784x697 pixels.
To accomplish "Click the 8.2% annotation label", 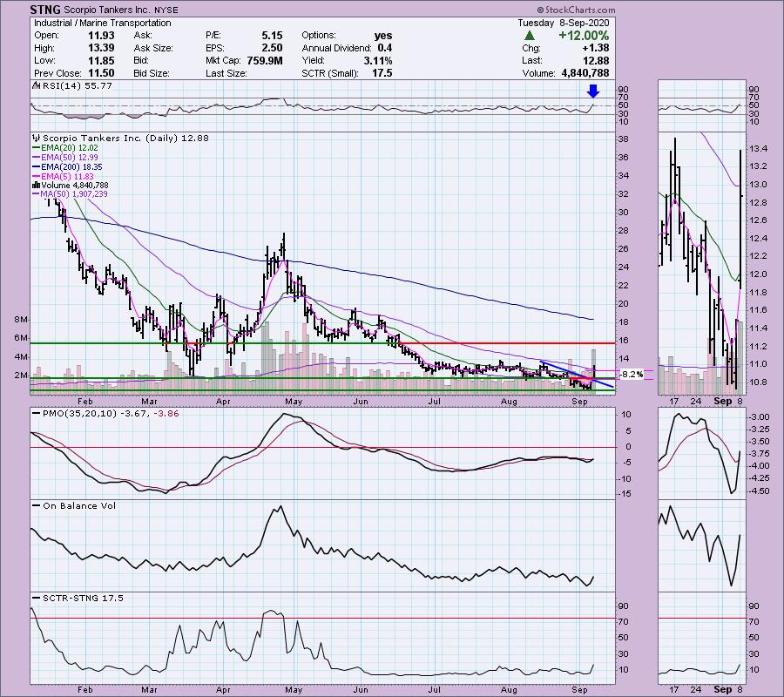I will tap(632, 374).
